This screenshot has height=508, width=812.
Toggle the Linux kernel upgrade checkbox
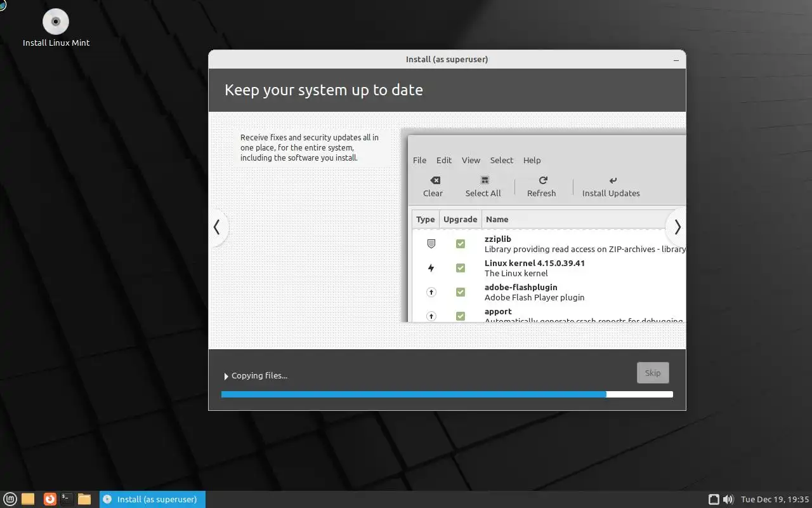point(461,268)
